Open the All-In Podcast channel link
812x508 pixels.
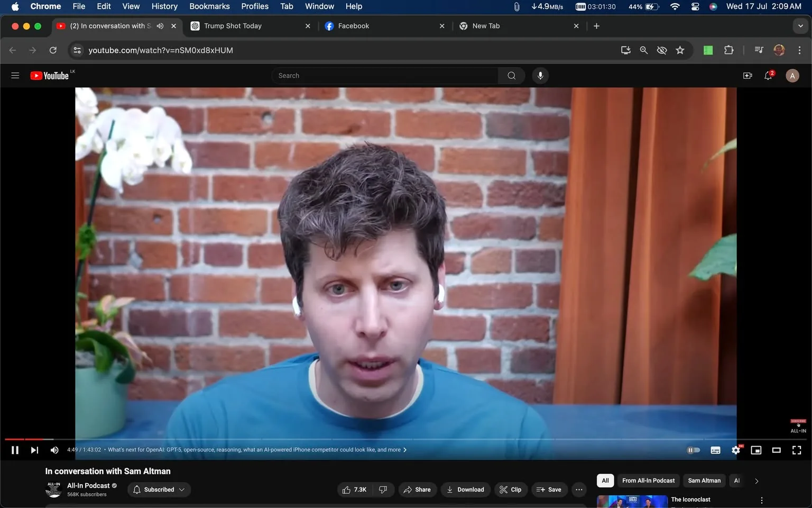click(x=88, y=485)
